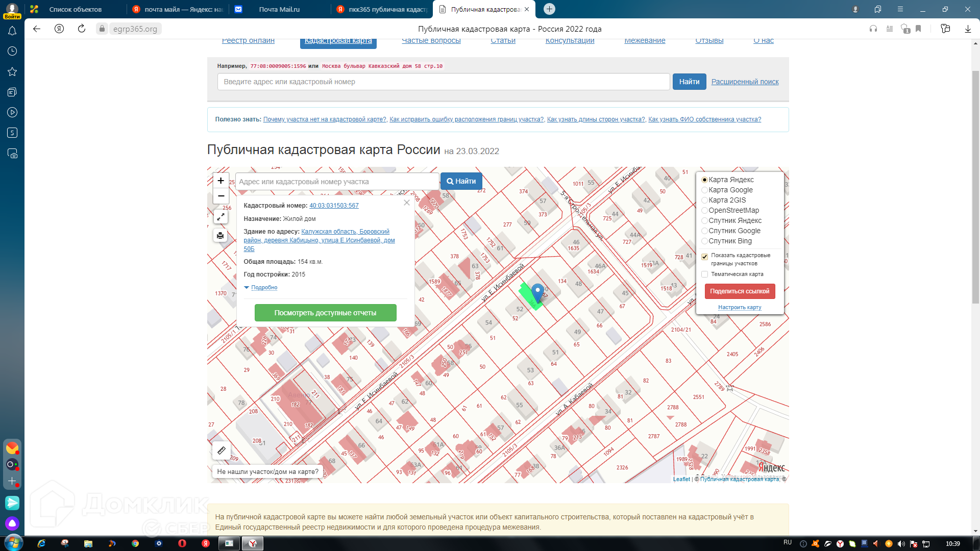Zoom in the map with plus button
This screenshot has width=980, height=551.
point(220,181)
